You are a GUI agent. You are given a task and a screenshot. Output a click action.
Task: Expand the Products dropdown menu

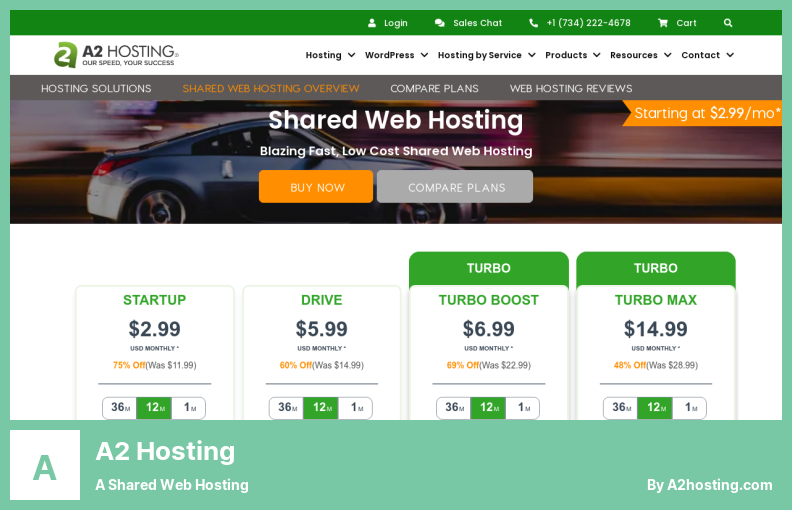[573, 55]
